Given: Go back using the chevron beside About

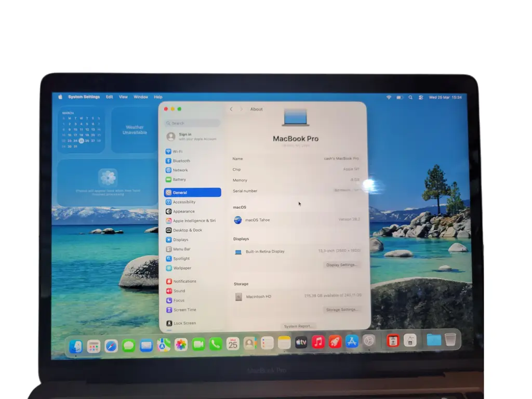Looking at the screenshot, I should pyautogui.click(x=231, y=109).
